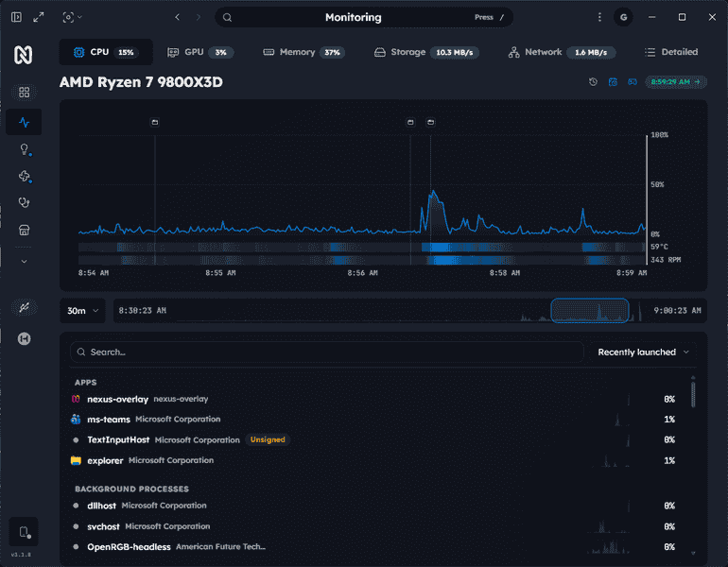Click the 59°C temperature heat strip
The width and height of the screenshot is (728, 567).
362,247
